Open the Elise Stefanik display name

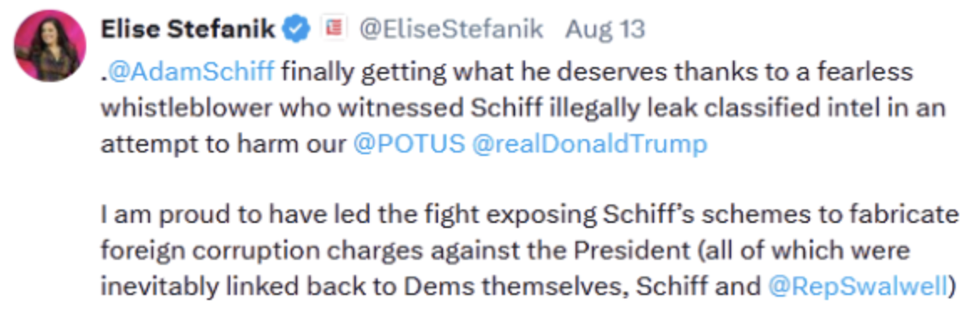point(188,28)
